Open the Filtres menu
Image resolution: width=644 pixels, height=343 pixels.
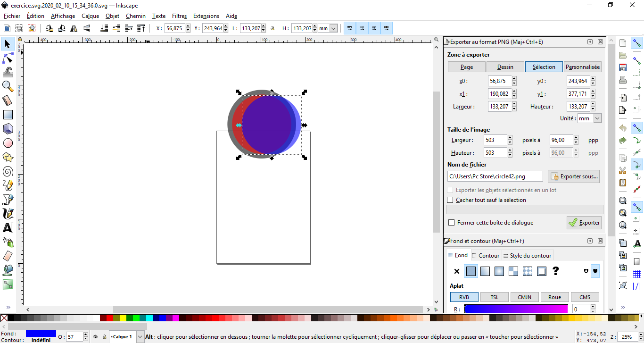179,16
